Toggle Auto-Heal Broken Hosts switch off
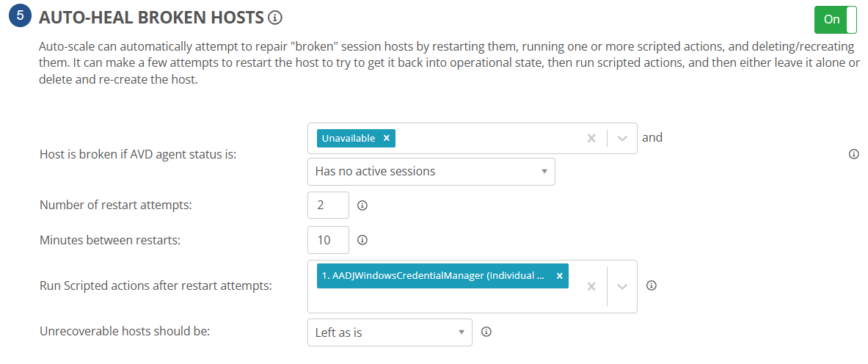 click(x=835, y=20)
